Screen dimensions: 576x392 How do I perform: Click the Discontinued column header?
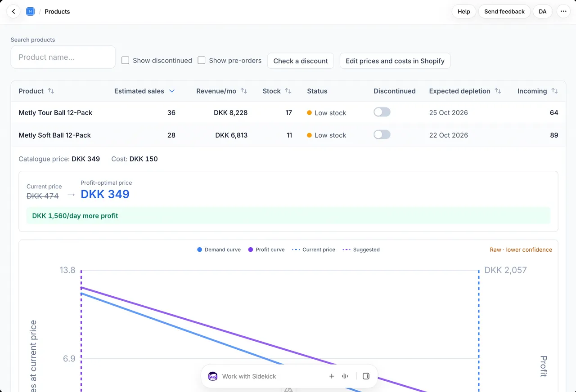[x=395, y=91]
